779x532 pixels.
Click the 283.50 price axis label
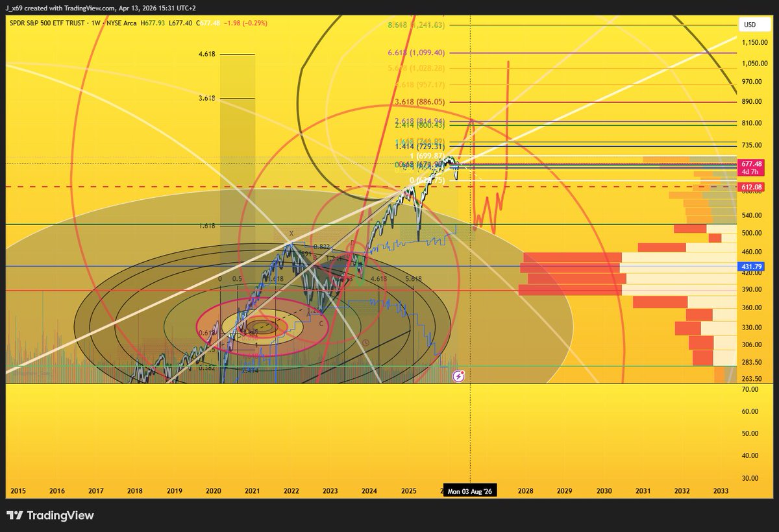pyautogui.click(x=752, y=362)
